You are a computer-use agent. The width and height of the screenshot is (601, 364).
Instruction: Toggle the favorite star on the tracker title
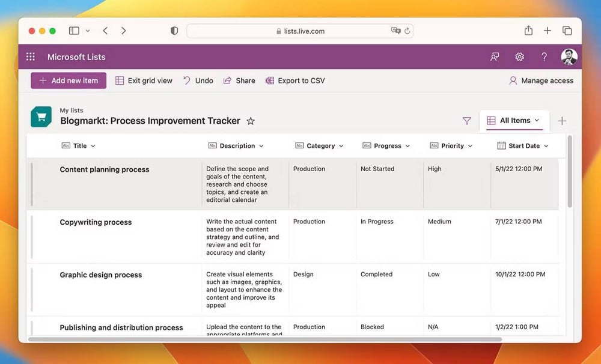[x=251, y=121]
